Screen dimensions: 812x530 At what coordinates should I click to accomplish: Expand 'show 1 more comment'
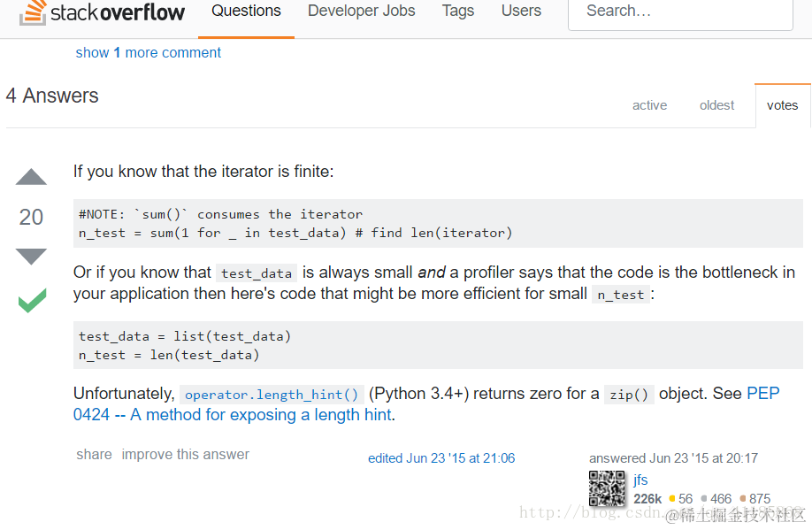click(149, 53)
